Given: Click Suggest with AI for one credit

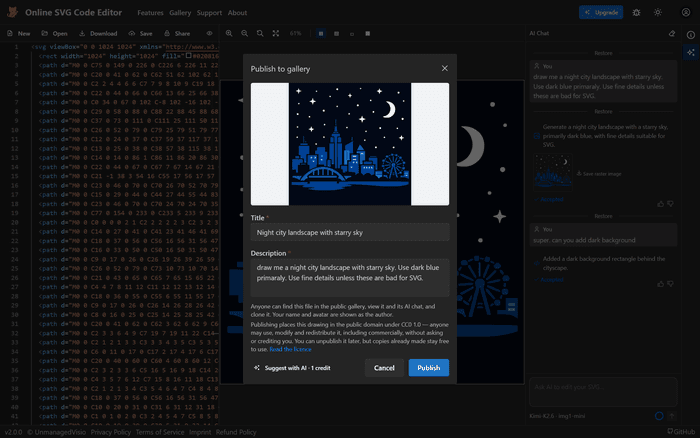Looking at the screenshot, I should point(292,368).
